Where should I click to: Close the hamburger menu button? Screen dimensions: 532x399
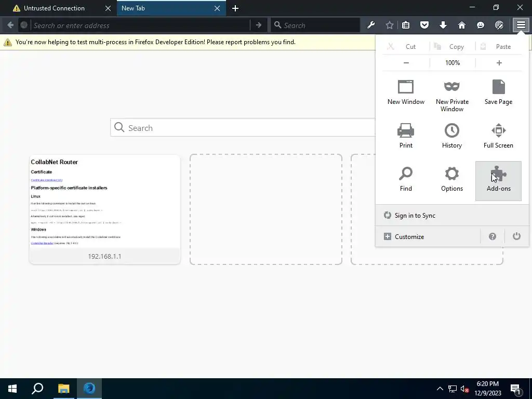point(521,25)
